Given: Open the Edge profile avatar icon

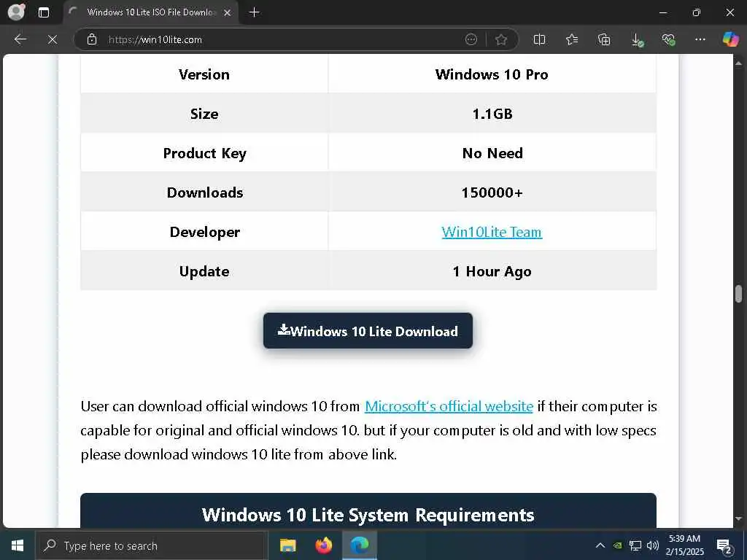Looking at the screenshot, I should click(16, 12).
